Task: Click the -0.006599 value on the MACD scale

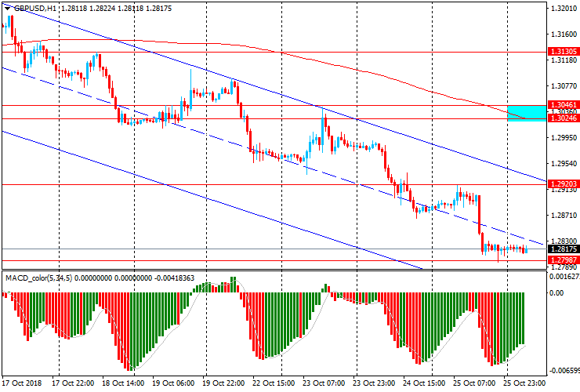Action: 564,371
